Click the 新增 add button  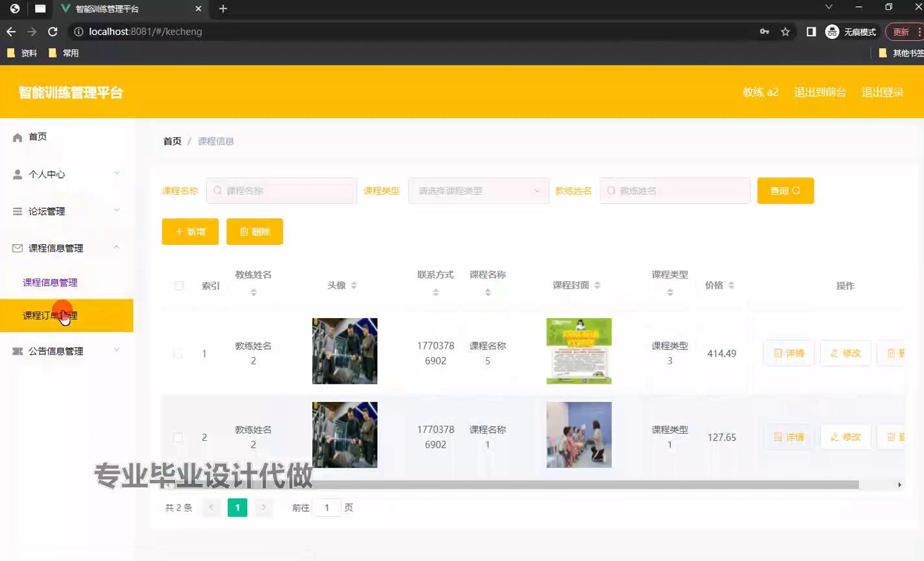coord(190,232)
